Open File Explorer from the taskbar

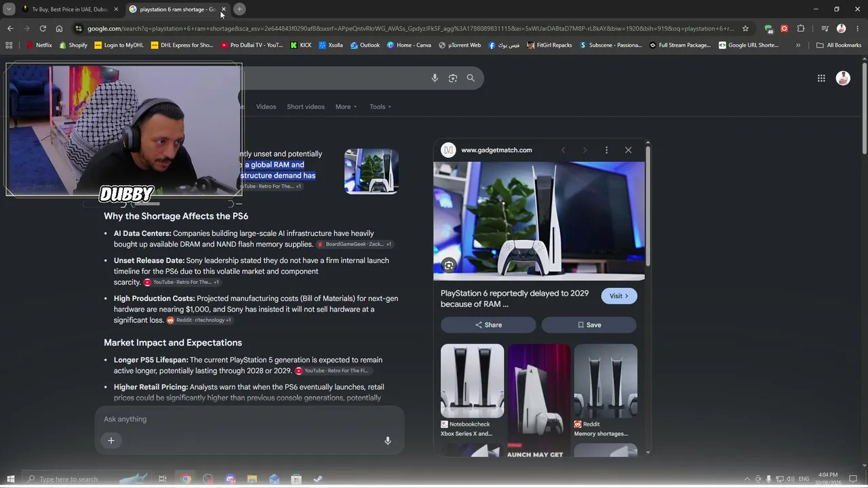tap(252, 479)
